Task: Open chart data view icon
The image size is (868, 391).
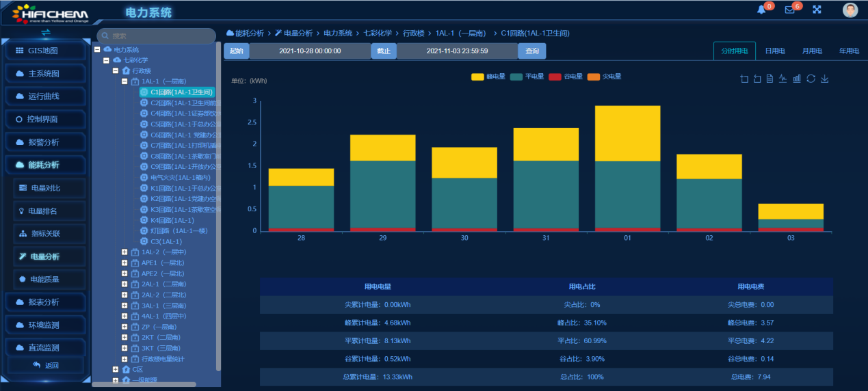Action: click(x=770, y=79)
